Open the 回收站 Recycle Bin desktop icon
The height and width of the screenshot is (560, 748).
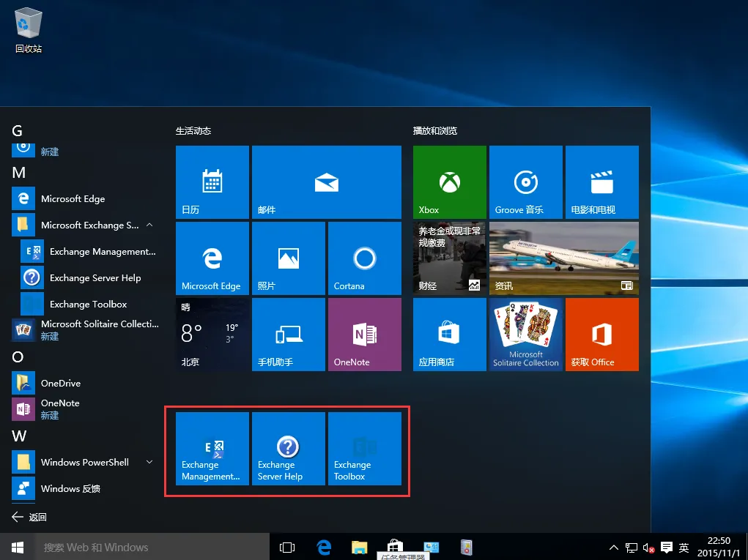(29, 30)
